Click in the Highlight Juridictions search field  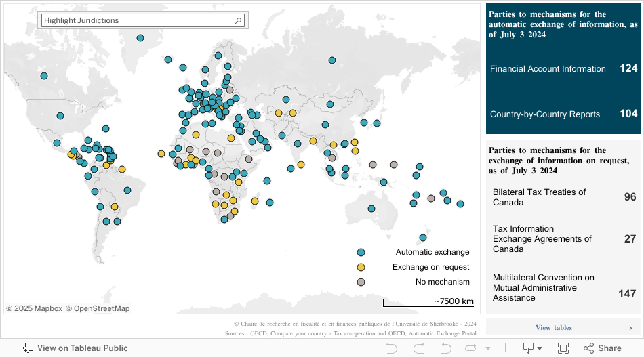pyautogui.click(x=136, y=21)
